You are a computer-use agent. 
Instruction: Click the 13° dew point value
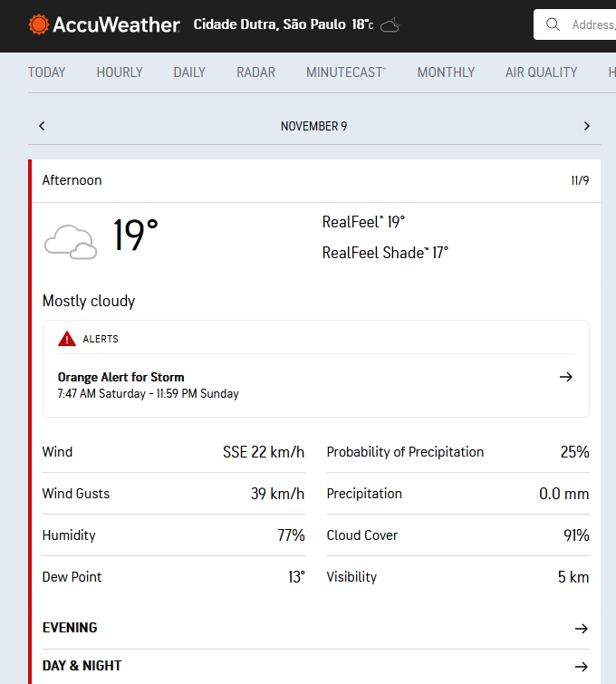tap(296, 577)
